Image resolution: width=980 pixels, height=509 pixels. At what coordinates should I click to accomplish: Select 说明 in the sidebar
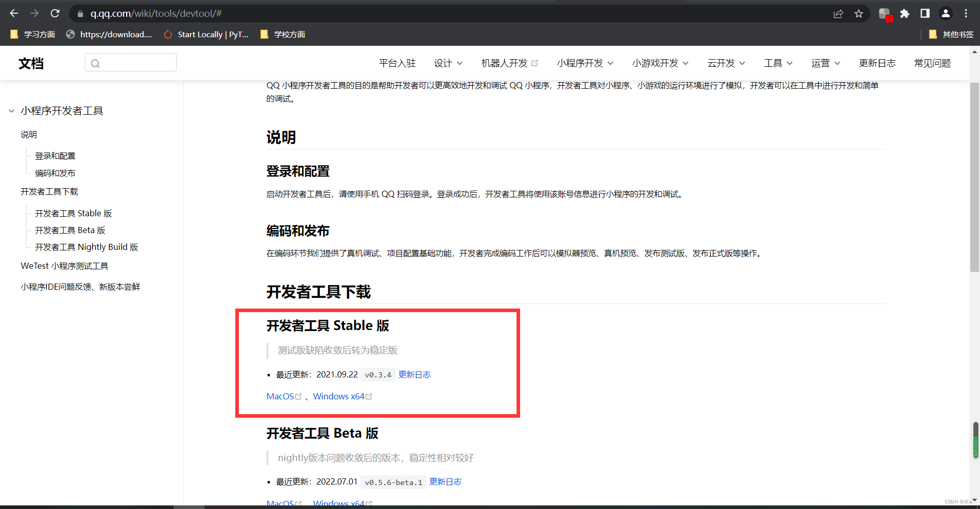tap(29, 135)
